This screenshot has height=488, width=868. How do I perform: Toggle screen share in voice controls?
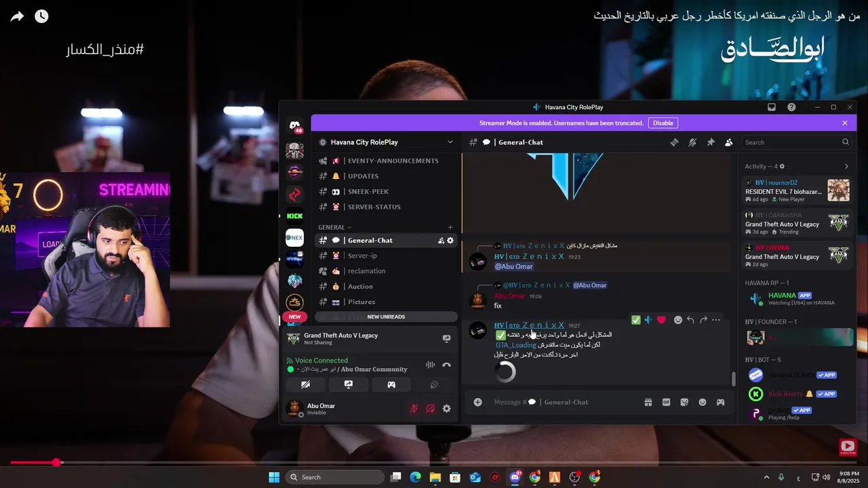pos(349,384)
